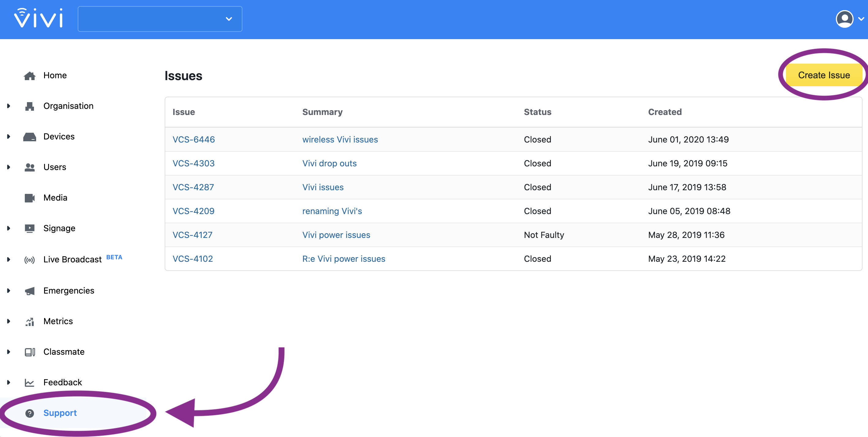
Task: Open the 'Vivi issues' summary link
Action: tap(323, 187)
